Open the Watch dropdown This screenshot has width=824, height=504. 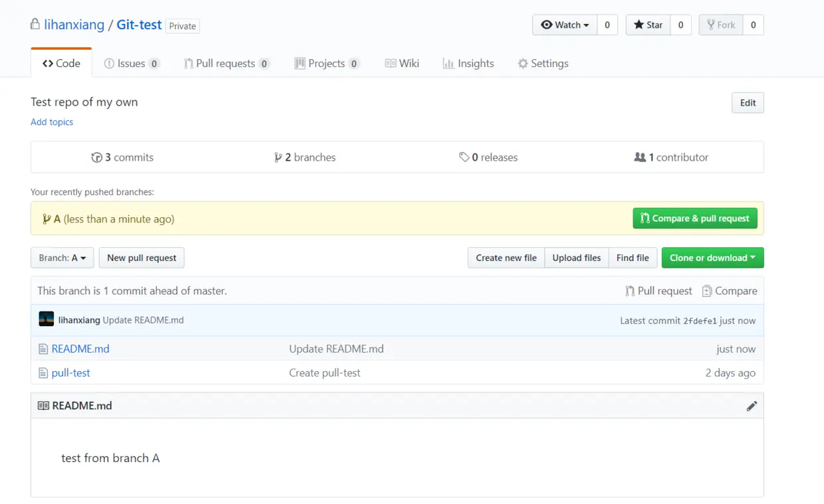[565, 25]
